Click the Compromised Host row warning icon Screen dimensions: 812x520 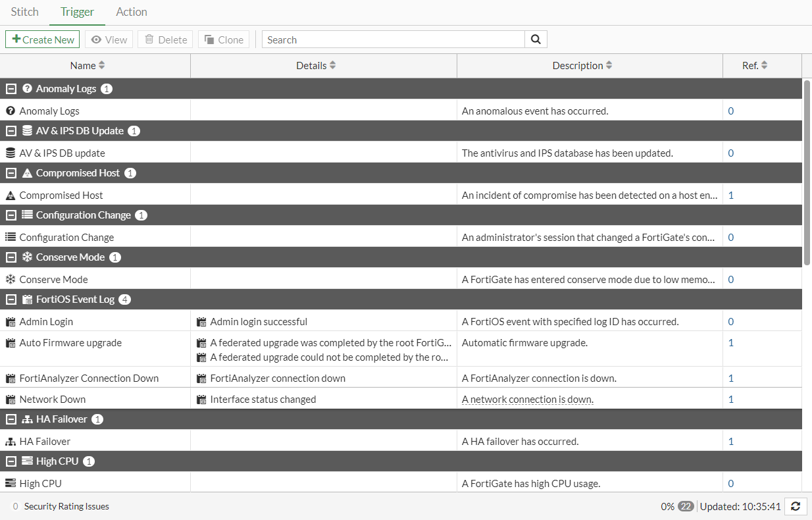pos(10,195)
